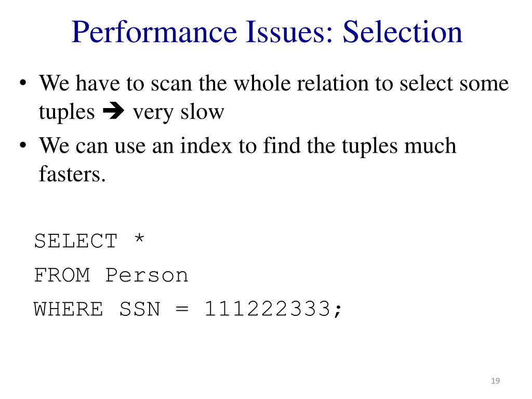The height and width of the screenshot is (399, 532).
Task: Click the words 'very slow'
Action: point(179,112)
